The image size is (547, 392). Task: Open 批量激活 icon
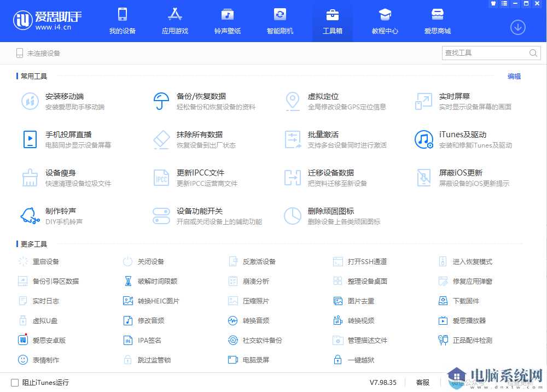point(292,139)
